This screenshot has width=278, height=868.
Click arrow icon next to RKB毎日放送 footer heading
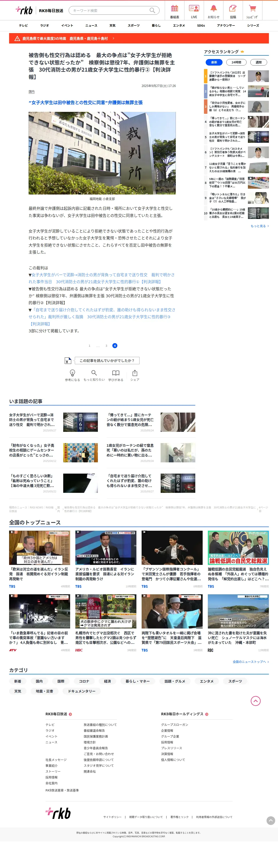click(70, 714)
